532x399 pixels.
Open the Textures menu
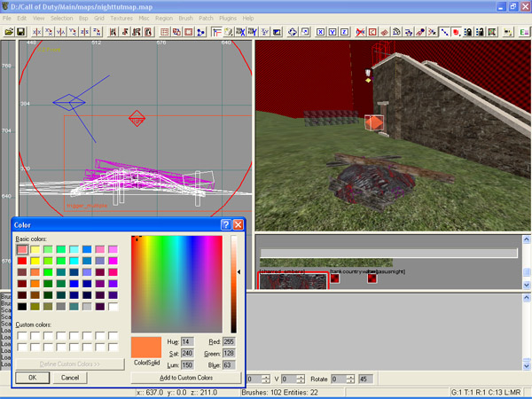[x=121, y=18]
